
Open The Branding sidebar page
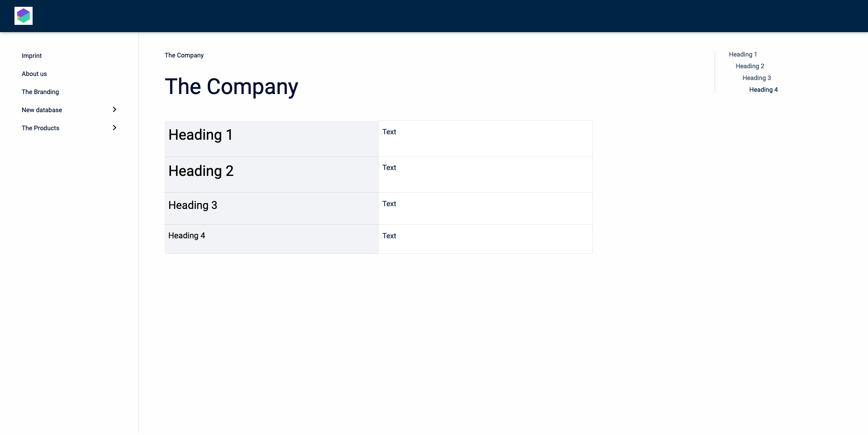(40, 92)
